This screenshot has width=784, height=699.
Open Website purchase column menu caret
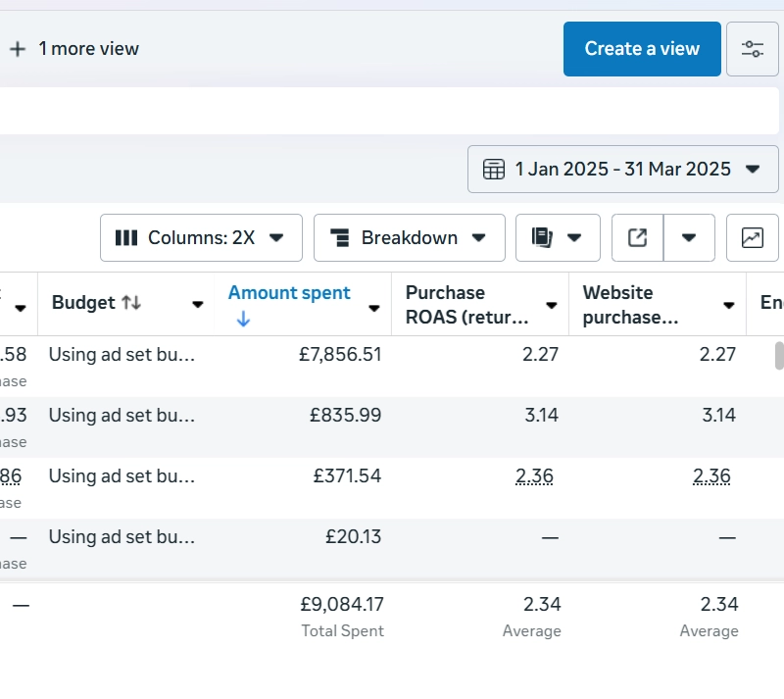(x=728, y=306)
